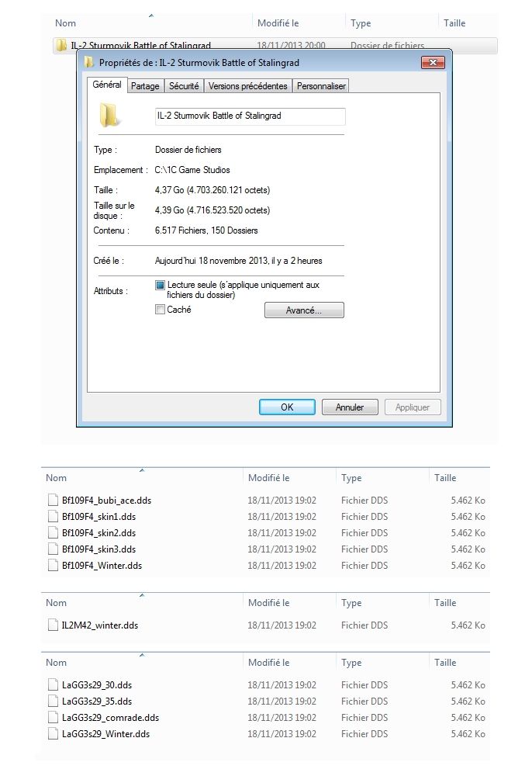Select the IL2M42_winter.dds file icon
This screenshot has width=532, height=776.
53,625
